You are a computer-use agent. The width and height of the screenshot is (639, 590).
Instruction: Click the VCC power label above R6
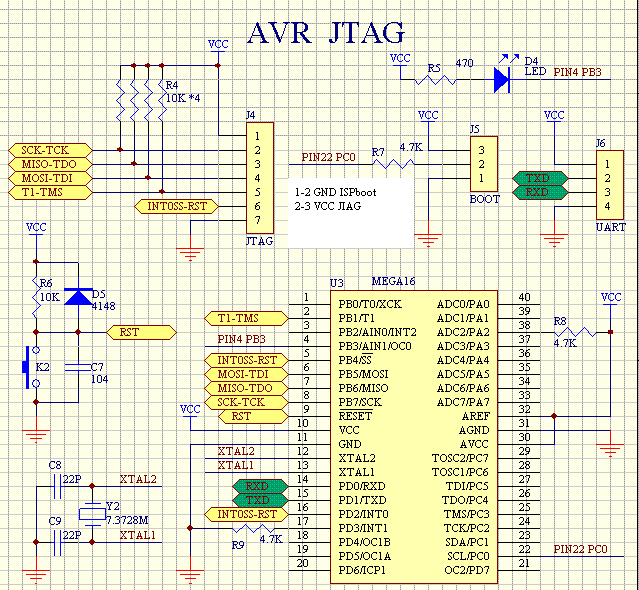click(36, 227)
